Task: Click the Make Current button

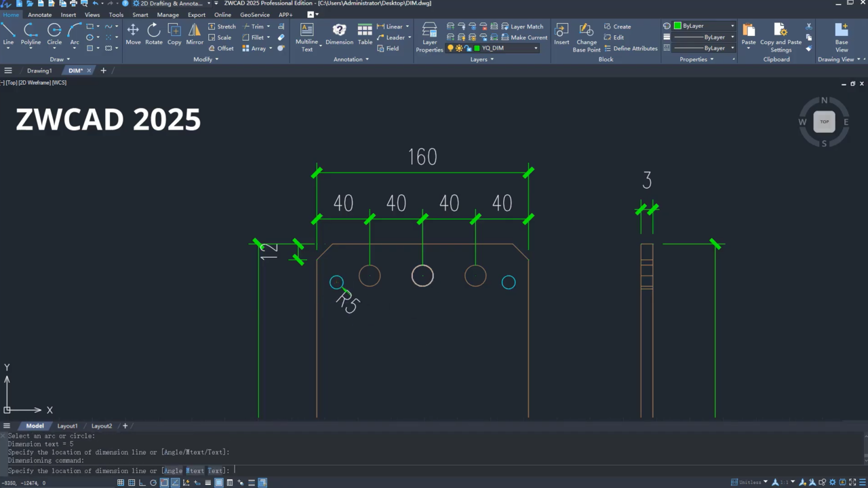Action: pyautogui.click(x=524, y=37)
